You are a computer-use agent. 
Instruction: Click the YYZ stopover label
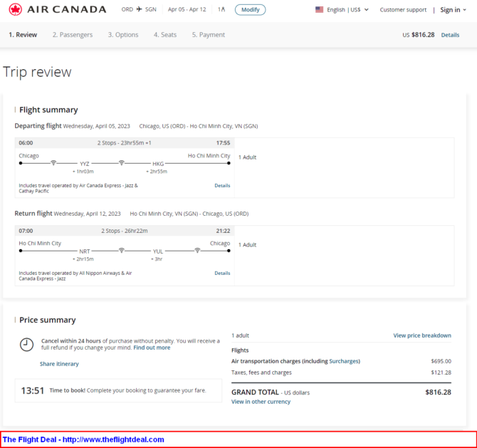[x=85, y=164]
